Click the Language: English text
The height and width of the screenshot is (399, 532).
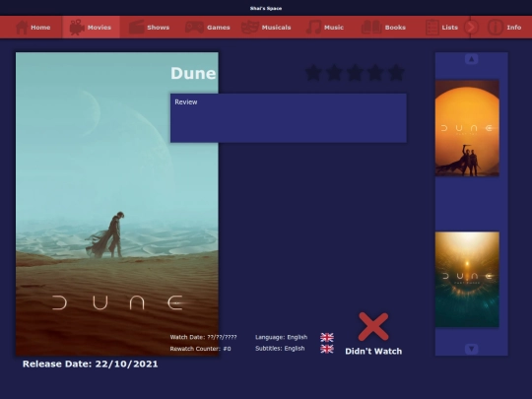tap(281, 337)
